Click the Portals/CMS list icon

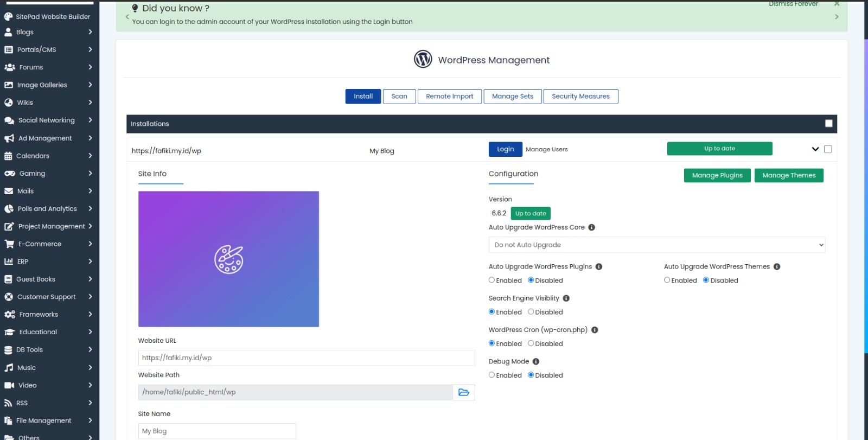pyautogui.click(x=9, y=49)
